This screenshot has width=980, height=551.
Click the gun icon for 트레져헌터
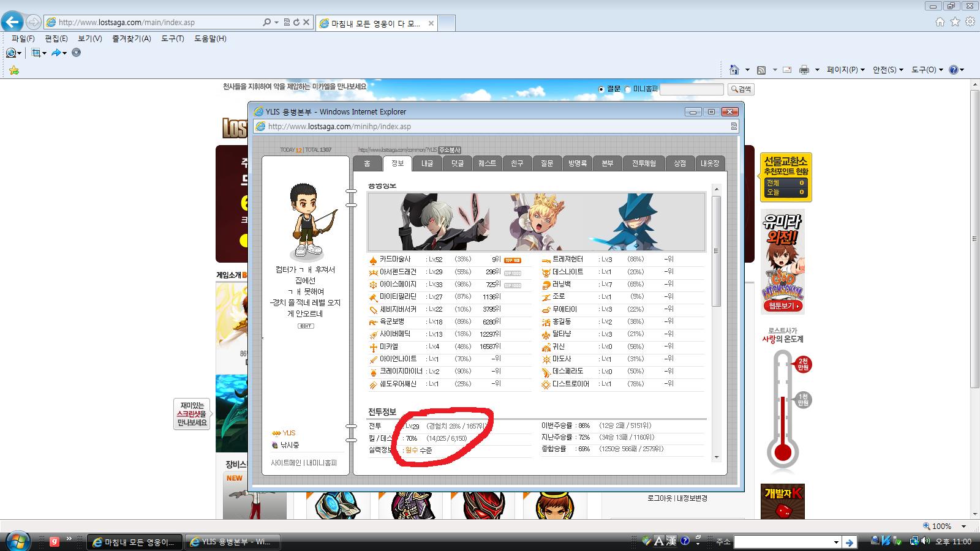546,260
